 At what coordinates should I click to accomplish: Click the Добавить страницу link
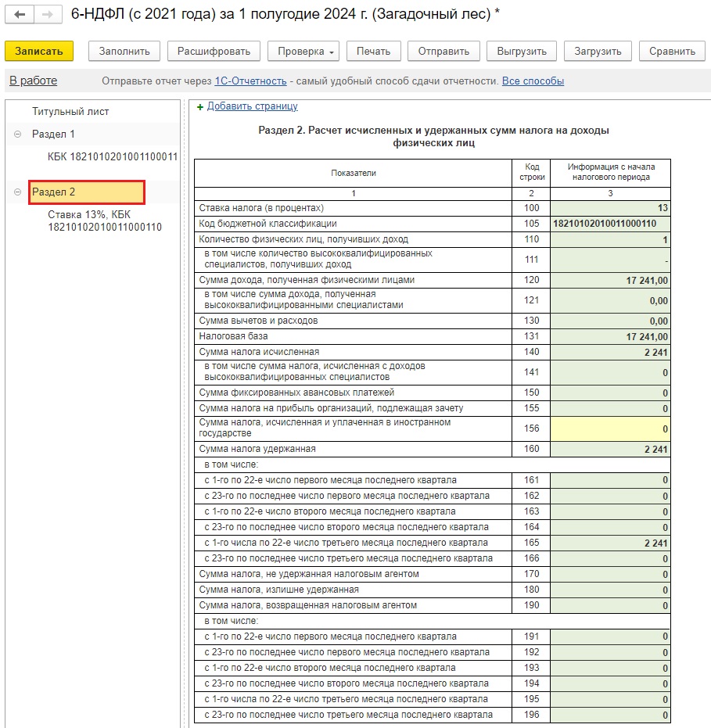(252, 106)
